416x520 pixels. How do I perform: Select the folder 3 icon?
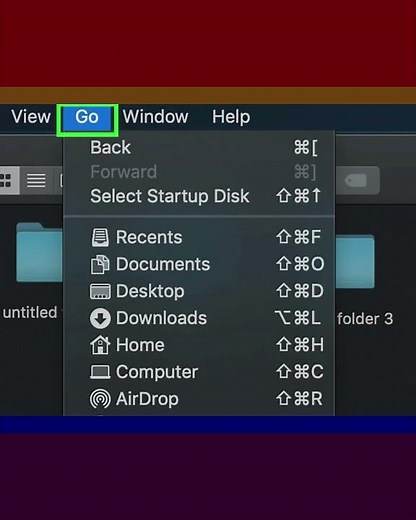355,261
